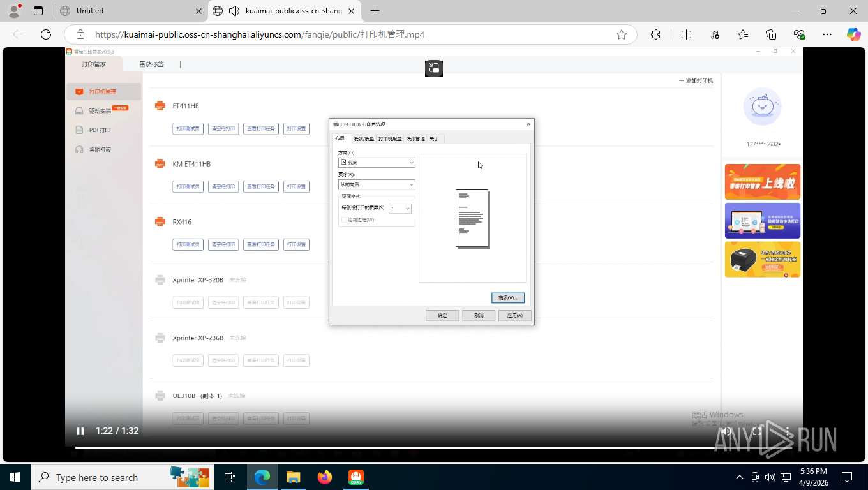Open the Windows Start menu
The height and width of the screenshot is (490, 868).
pyautogui.click(x=15, y=477)
